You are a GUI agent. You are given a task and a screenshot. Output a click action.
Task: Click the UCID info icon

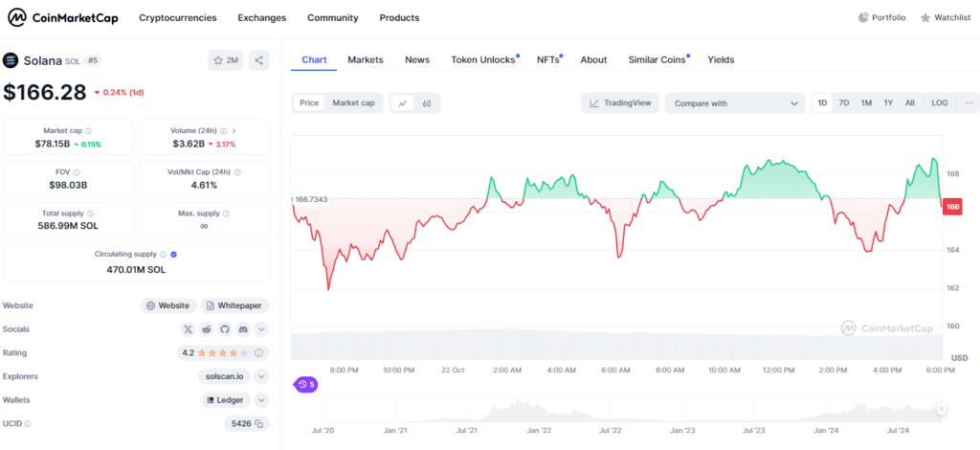click(28, 424)
